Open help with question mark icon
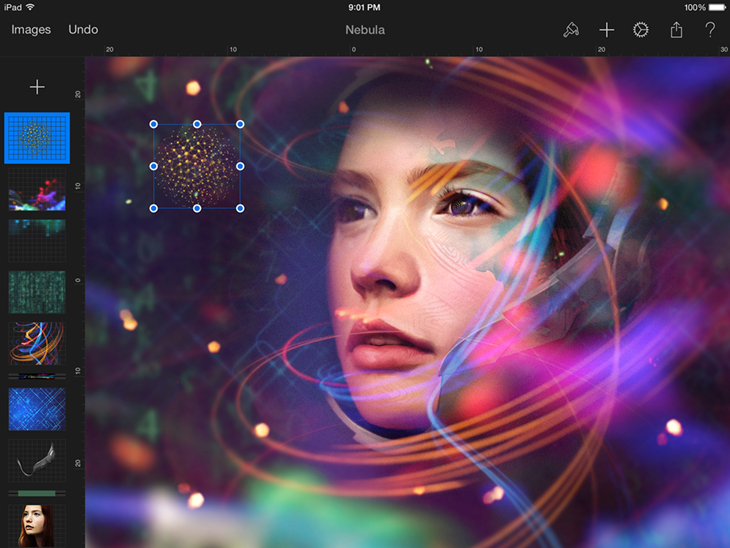 pos(710,30)
